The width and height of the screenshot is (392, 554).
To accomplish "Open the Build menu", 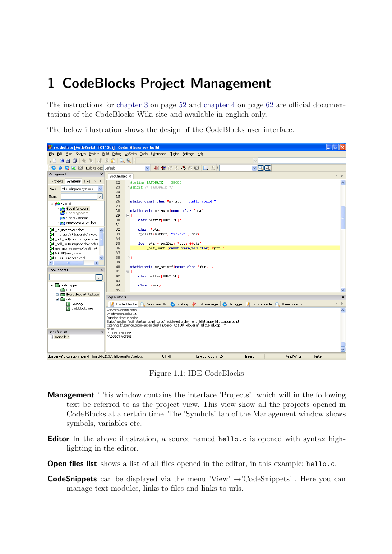I will coord(106,154).
